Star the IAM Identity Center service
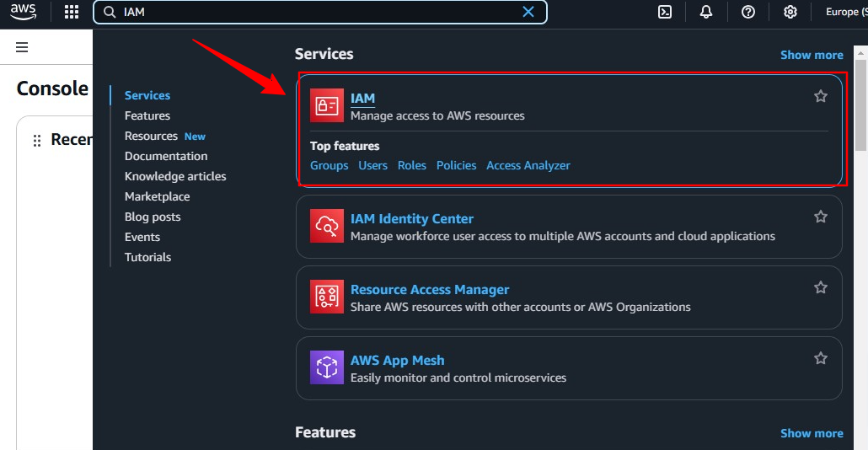The width and height of the screenshot is (868, 450). tap(820, 217)
